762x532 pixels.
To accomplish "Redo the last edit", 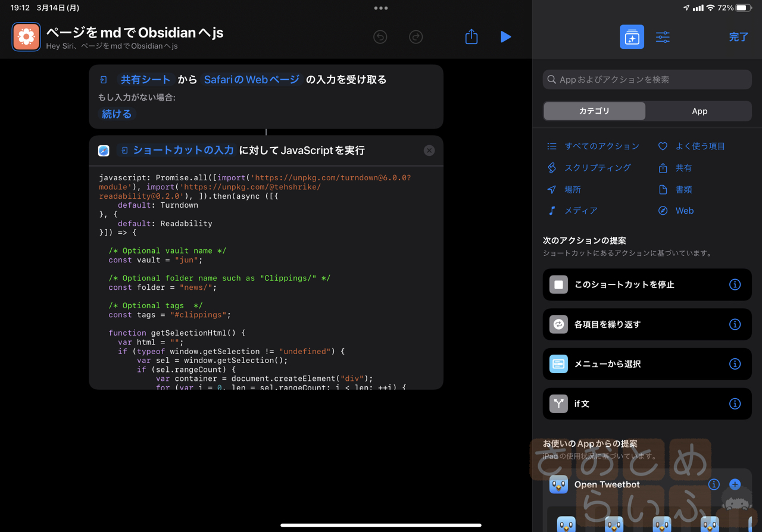I will 416,37.
